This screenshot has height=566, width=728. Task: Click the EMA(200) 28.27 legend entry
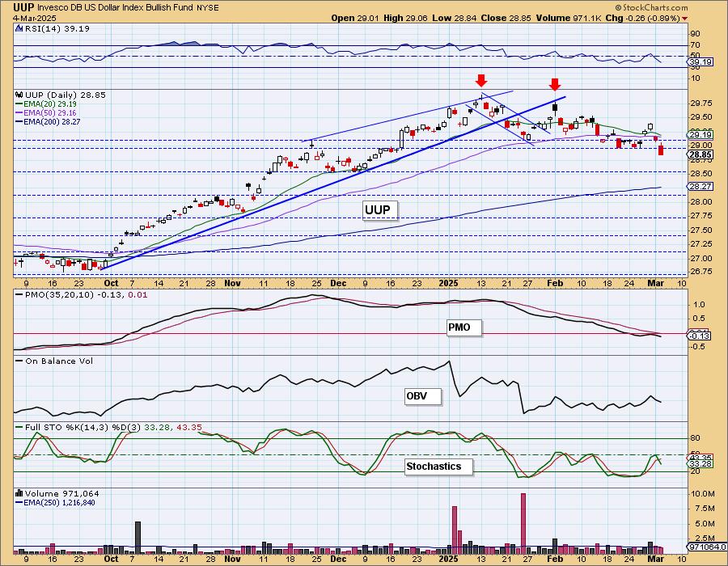click(x=48, y=121)
